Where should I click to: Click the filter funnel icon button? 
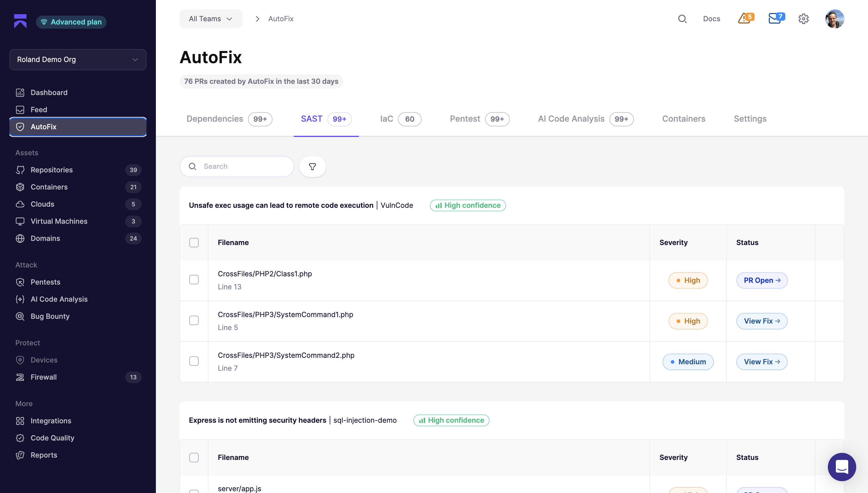312,166
